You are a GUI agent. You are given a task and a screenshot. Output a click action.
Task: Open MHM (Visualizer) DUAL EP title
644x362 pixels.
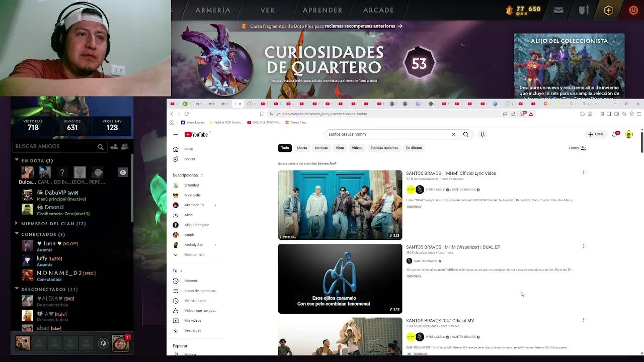[453, 247]
